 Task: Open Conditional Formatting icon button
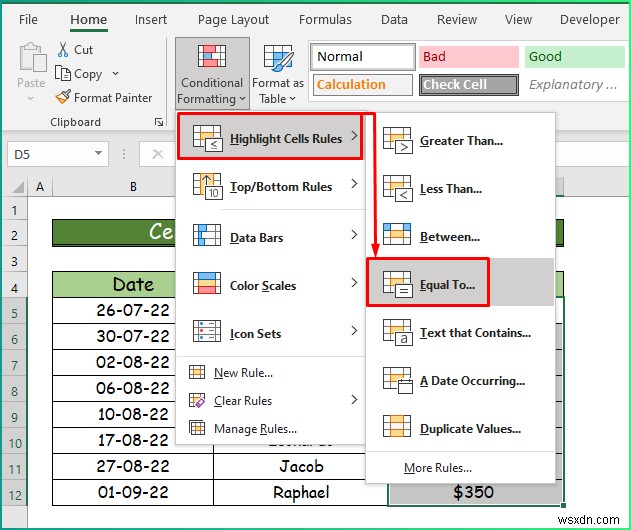click(212, 56)
